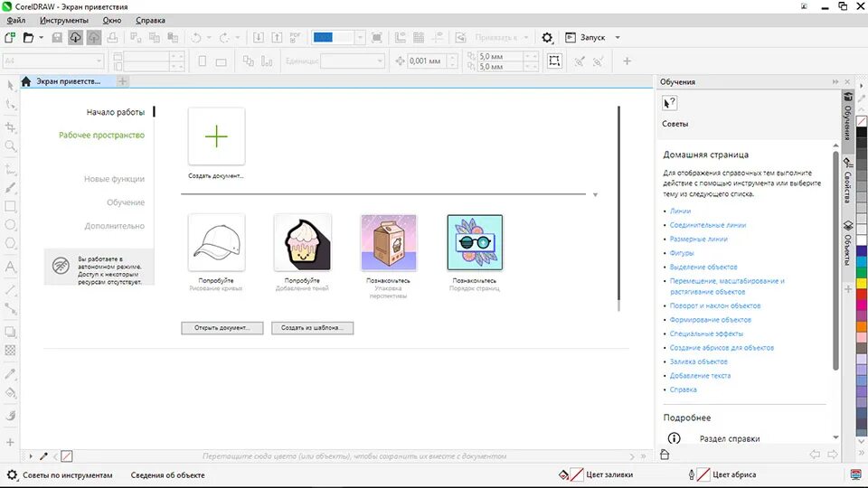Open the Обучение sidebar section

click(x=126, y=202)
